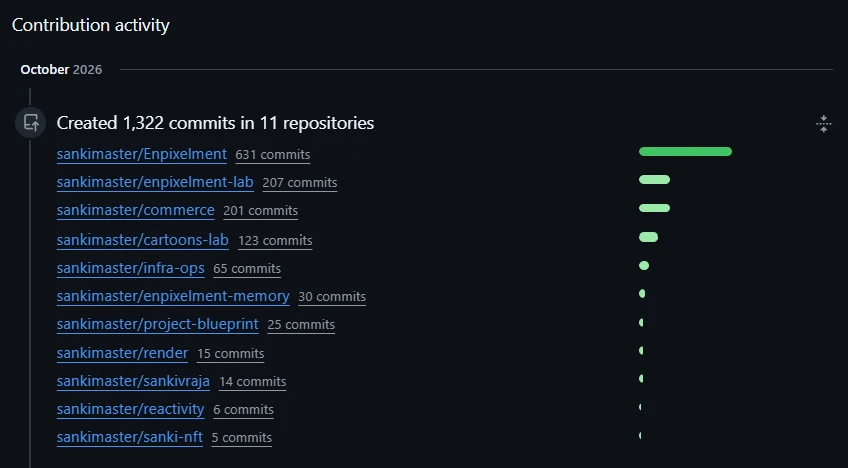Open sankimaster/enpixelment-memory repository link
Image resolution: width=848 pixels, height=468 pixels.
click(x=173, y=296)
